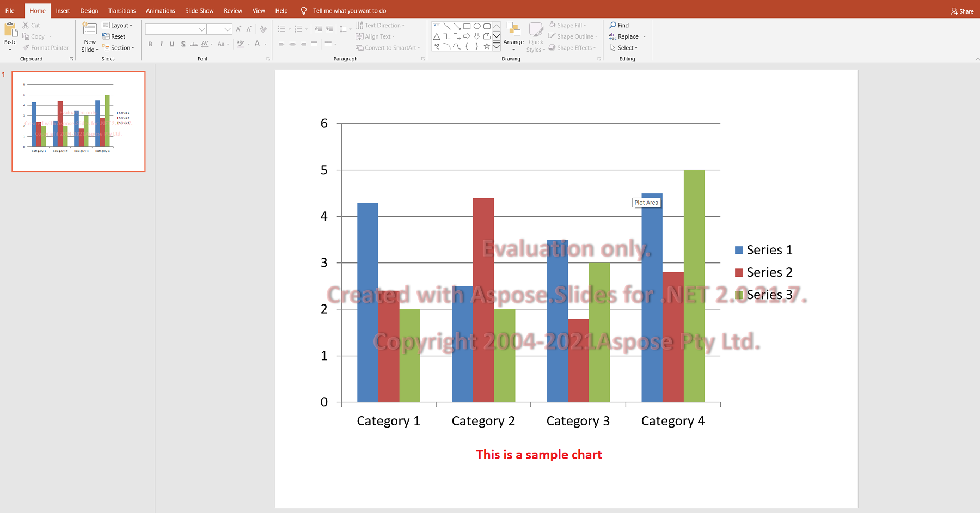Click the Increase Font Size icon

tap(238, 29)
